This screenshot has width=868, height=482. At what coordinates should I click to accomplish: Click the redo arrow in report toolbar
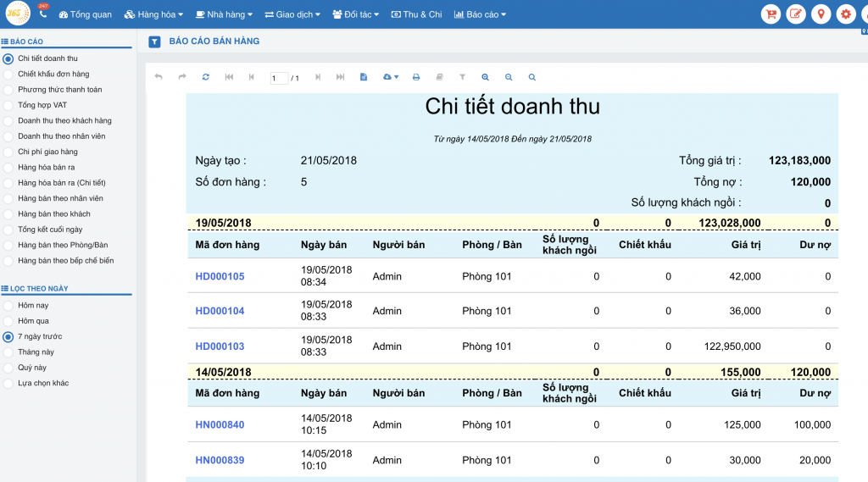pos(182,77)
